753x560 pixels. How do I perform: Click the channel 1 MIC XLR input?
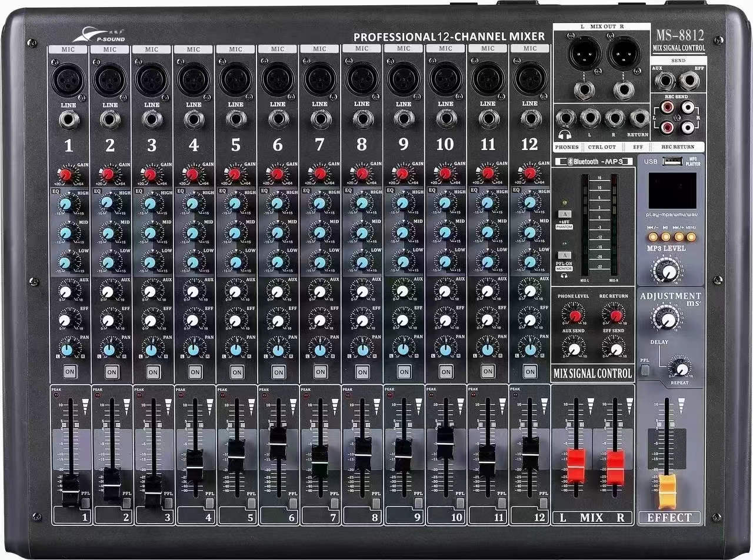pos(68,79)
